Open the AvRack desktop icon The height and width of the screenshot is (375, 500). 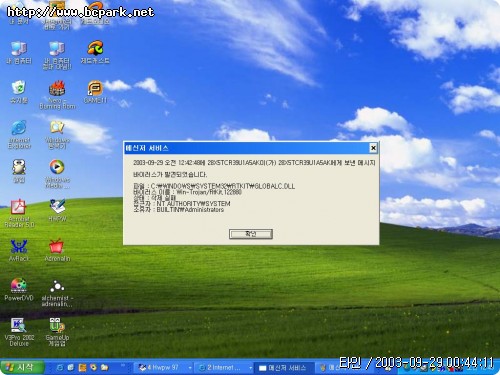pyautogui.click(x=19, y=250)
